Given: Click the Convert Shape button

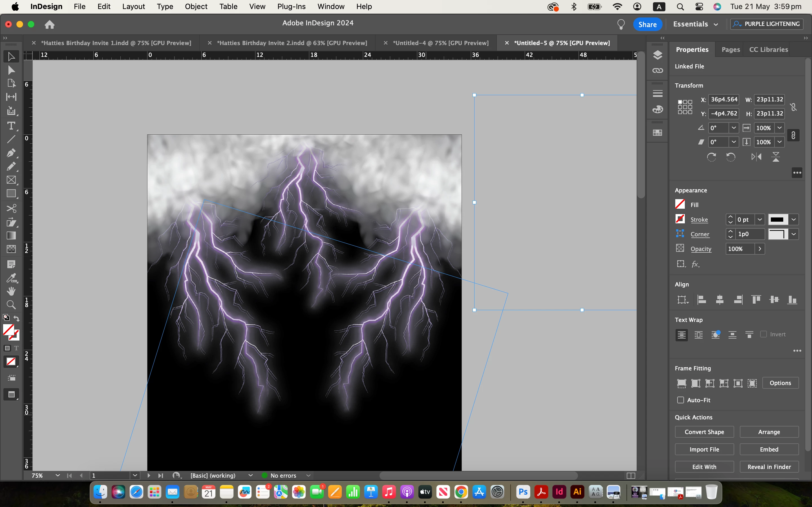Looking at the screenshot, I should [x=704, y=432].
